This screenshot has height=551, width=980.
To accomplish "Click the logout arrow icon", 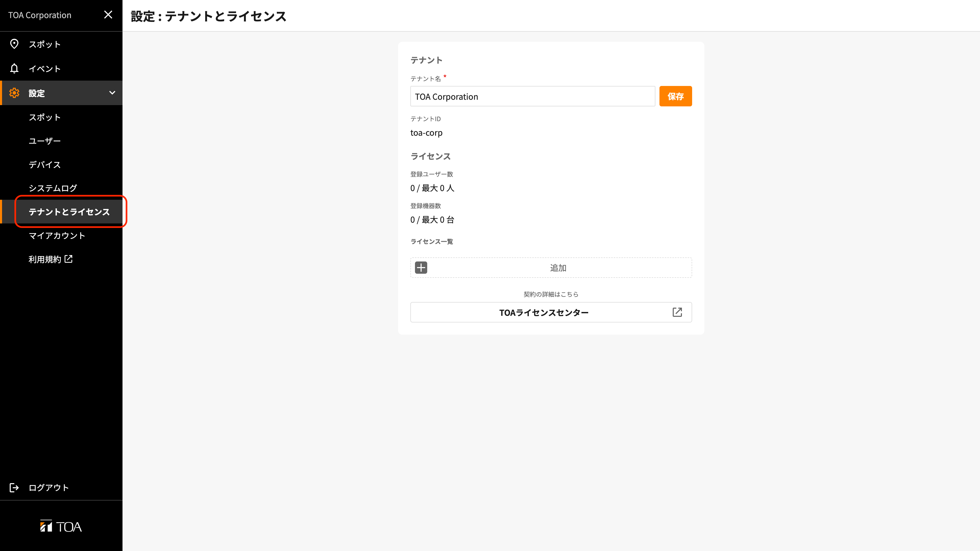I will pyautogui.click(x=14, y=487).
